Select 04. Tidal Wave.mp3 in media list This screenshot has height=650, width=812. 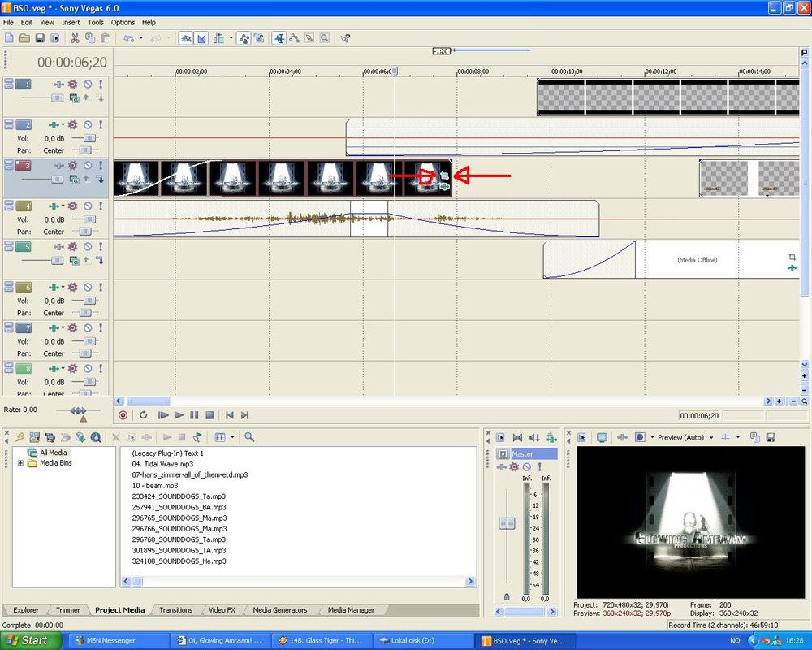[162, 464]
